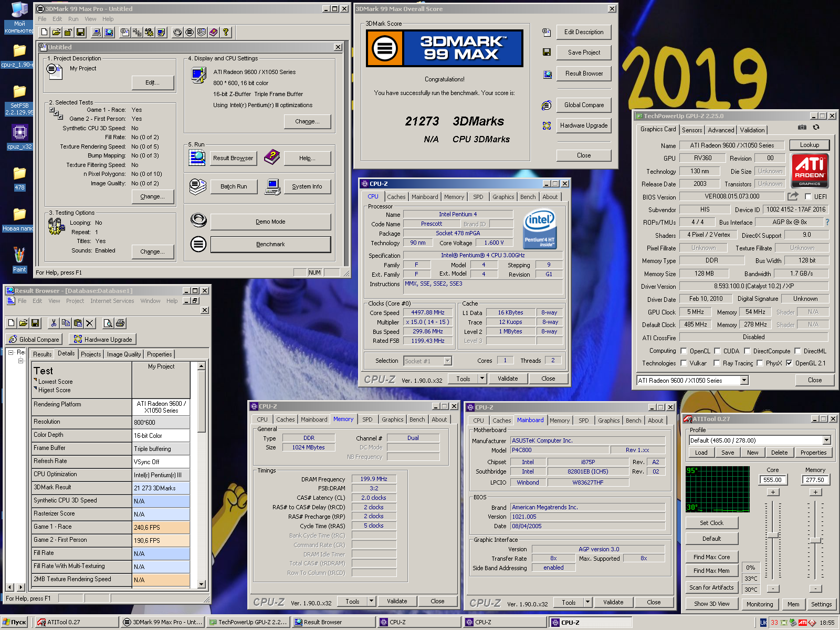Click the Benchmark button in 3DMark
Image resolution: width=840 pixels, height=630 pixels.
coord(270,244)
